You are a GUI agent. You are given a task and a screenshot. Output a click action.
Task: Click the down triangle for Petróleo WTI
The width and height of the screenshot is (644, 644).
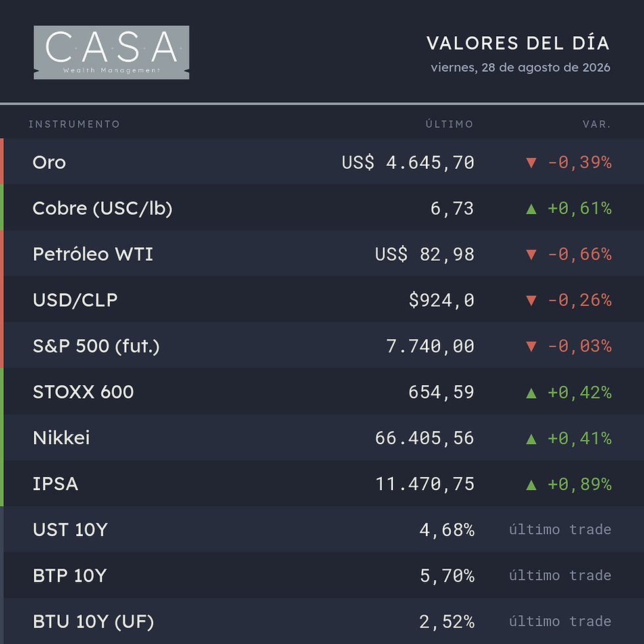pos(531,255)
